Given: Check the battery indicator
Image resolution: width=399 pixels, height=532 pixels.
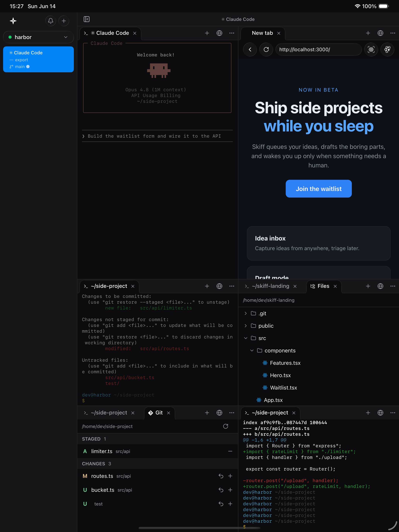Looking at the screenshot, I should tap(384, 6).
